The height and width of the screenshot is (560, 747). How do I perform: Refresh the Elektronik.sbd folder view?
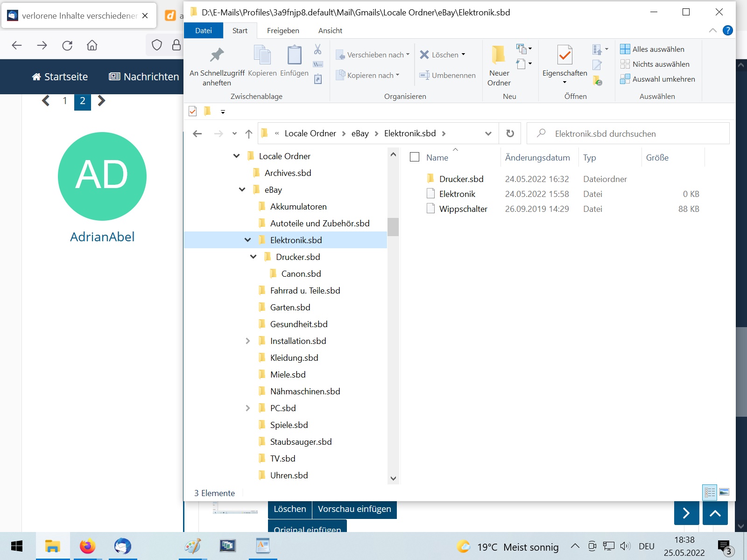point(510,133)
